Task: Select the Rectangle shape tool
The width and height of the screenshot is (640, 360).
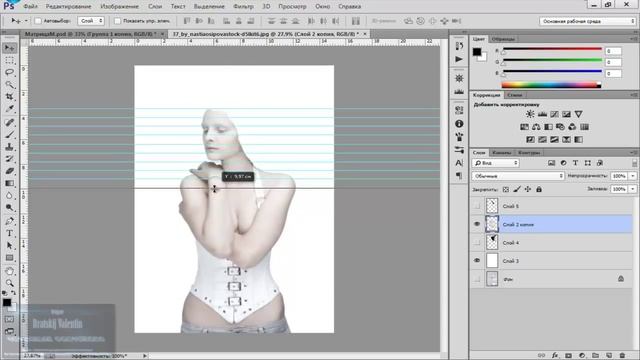Action: point(9,258)
